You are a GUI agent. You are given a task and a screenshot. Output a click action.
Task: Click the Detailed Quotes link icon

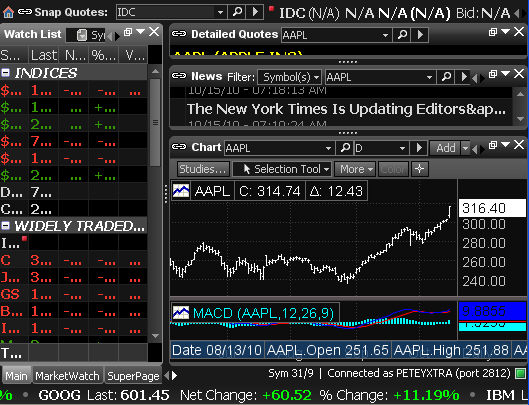(x=179, y=34)
